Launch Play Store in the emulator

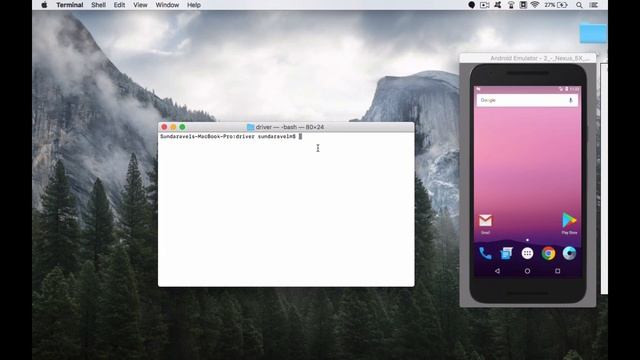(569, 220)
